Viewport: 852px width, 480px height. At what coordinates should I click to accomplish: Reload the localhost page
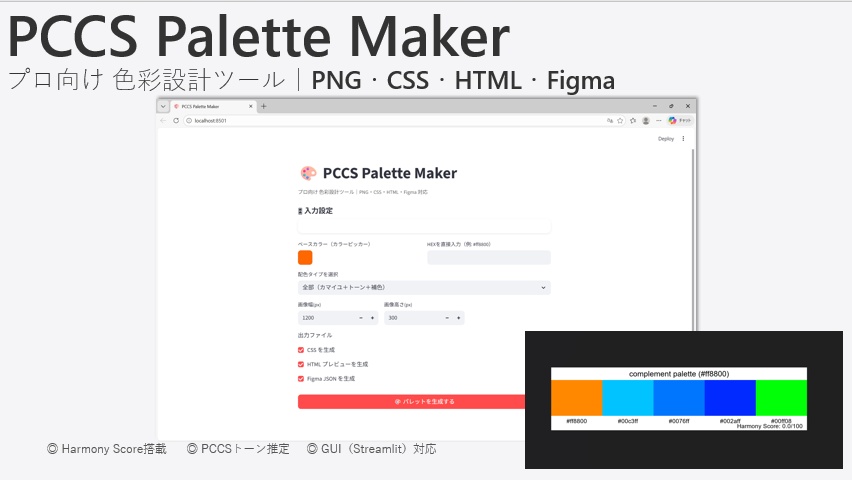point(176,121)
